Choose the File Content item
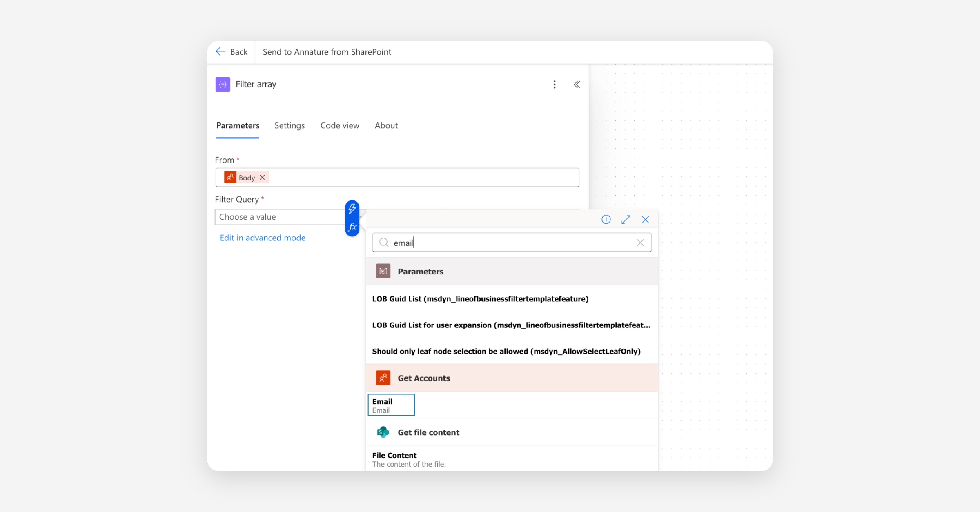980x512 pixels. 512,459
